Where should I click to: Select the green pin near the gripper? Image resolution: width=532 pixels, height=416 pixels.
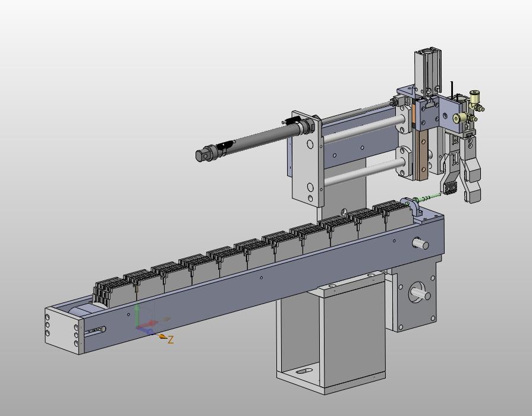point(427,197)
